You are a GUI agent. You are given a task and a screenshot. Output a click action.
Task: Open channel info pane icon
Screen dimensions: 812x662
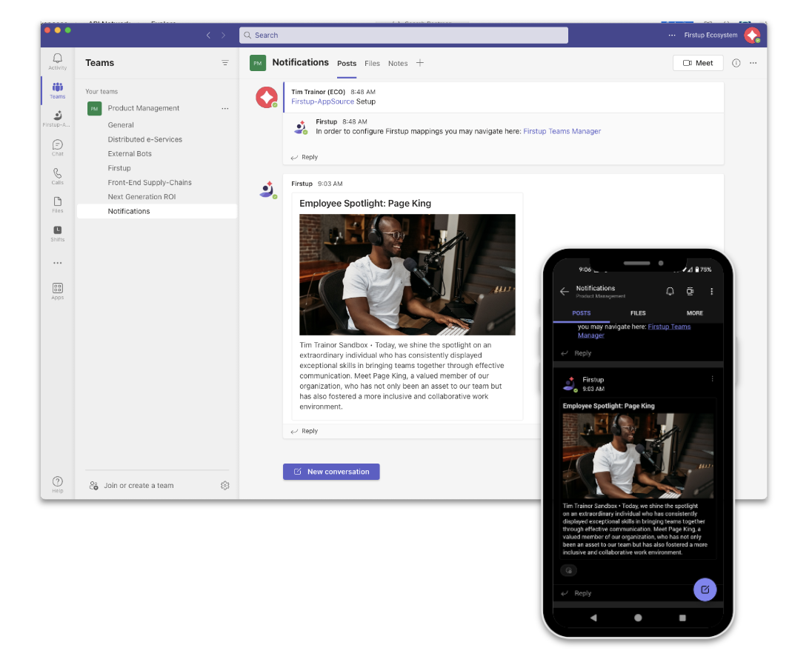(736, 63)
